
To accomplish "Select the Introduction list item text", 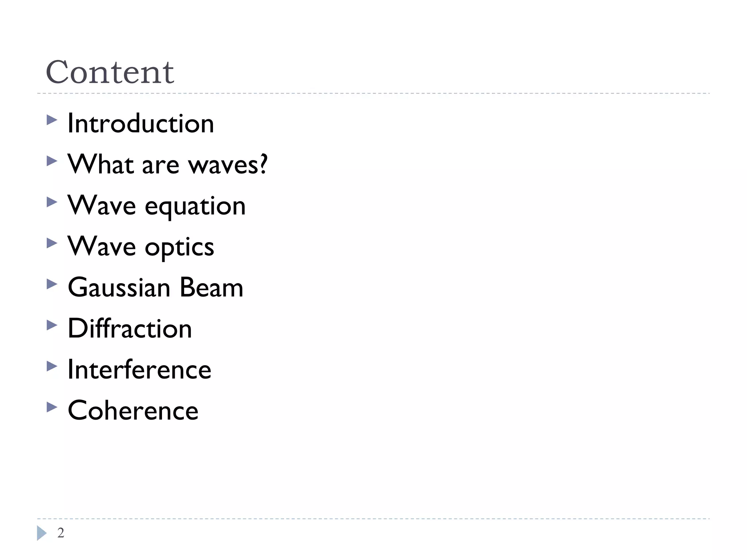I will (140, 124).
